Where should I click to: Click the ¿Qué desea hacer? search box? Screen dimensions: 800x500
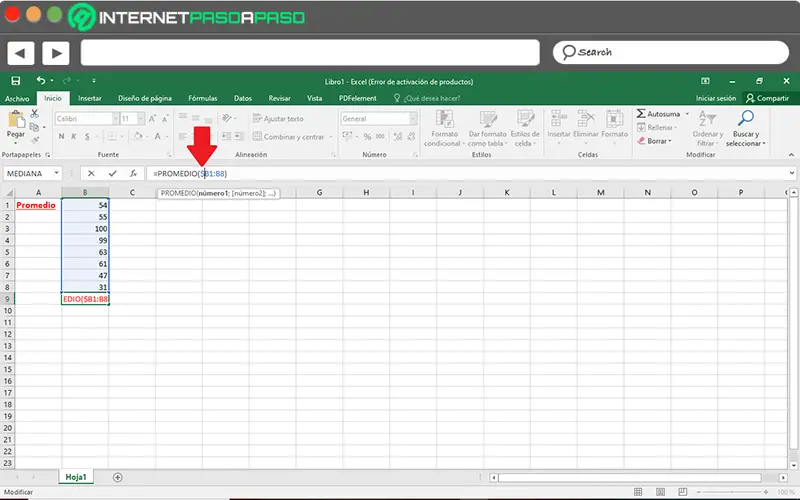tap(428, 98)
